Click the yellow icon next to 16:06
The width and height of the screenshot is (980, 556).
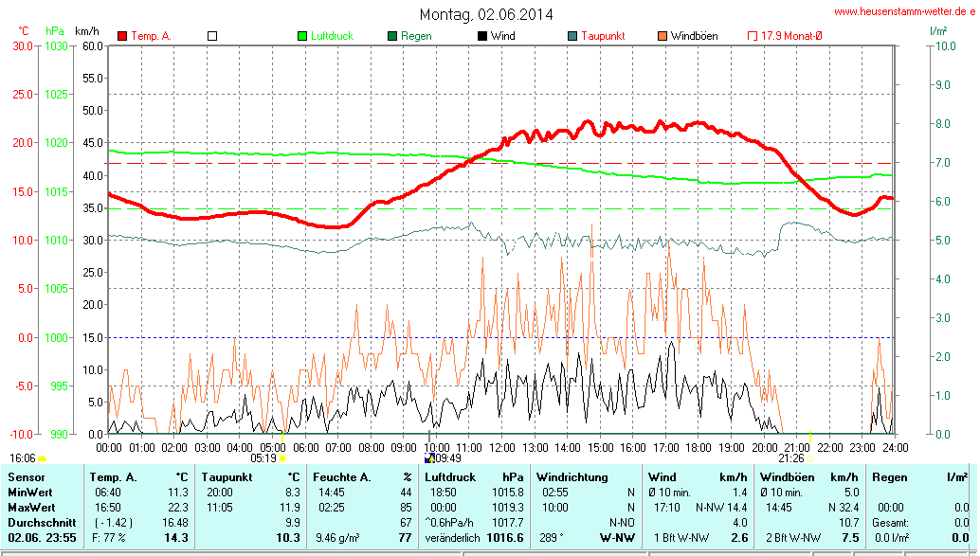(x=43, y=458)
